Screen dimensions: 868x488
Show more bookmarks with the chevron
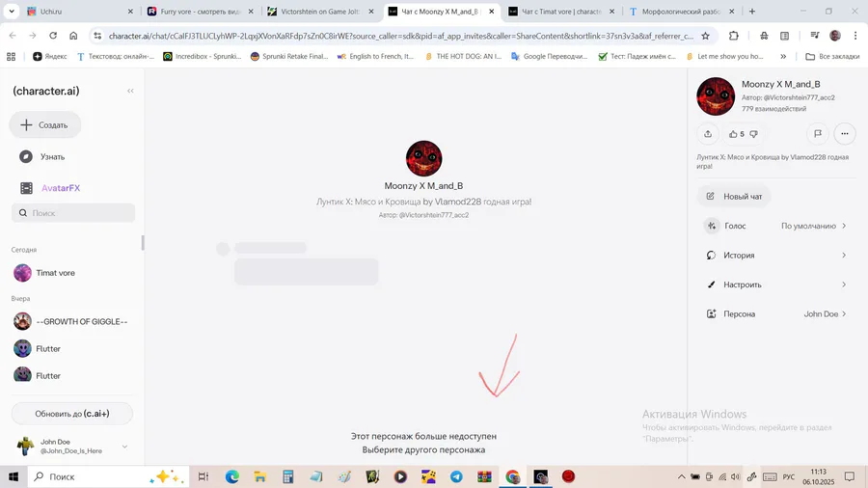[x=783, y=56]
